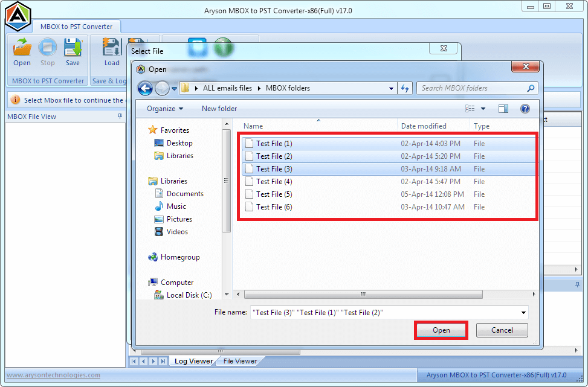
Task: Change view with the view mode icon
Action: [470, 109]
